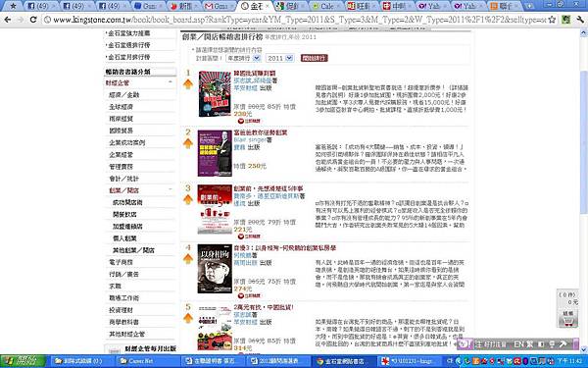Open rank 2 purple book cover

pyautogui.click(x=215, y=153)
